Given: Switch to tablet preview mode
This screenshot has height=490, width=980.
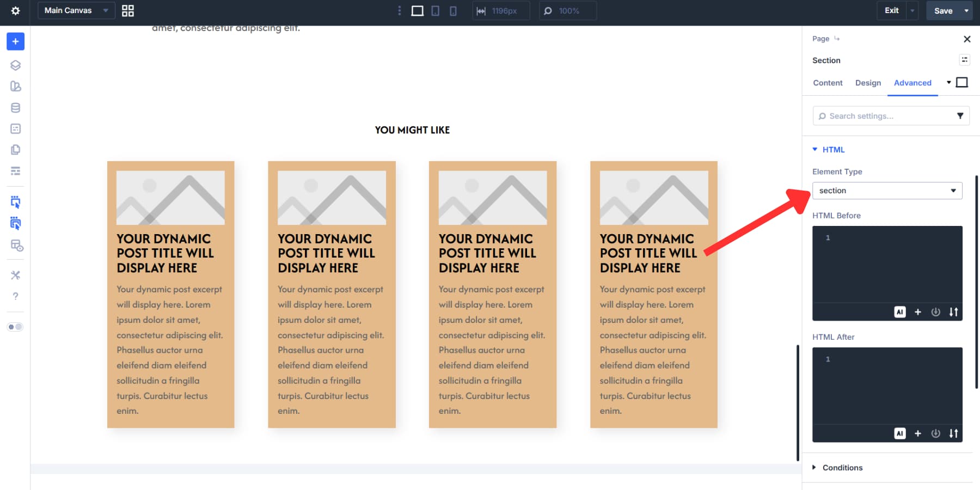Looking at the screenshot, I should tap(435, 10).
